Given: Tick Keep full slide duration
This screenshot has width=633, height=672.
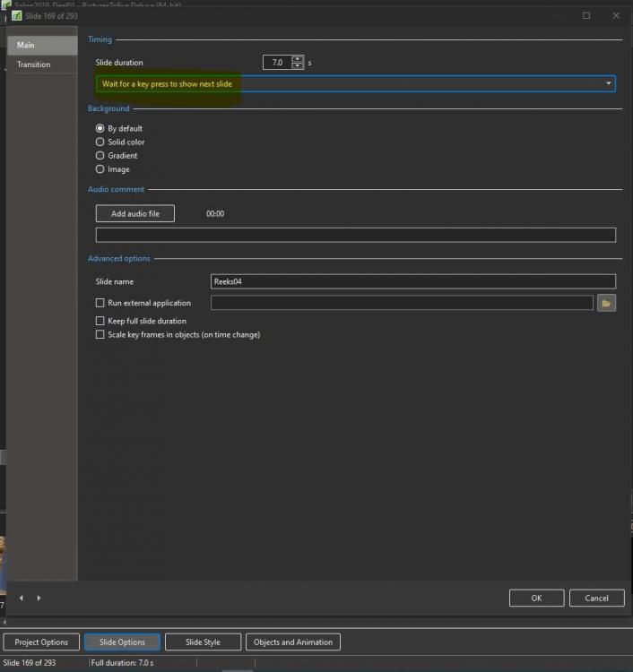Looking at the screenshot, I should coord(100,321).
